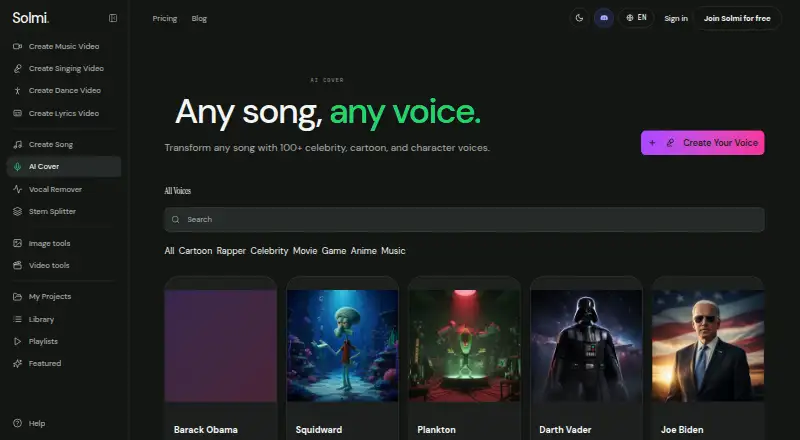
Task: Click the Create Lyrics Video icon
Action: pos(17,113)
